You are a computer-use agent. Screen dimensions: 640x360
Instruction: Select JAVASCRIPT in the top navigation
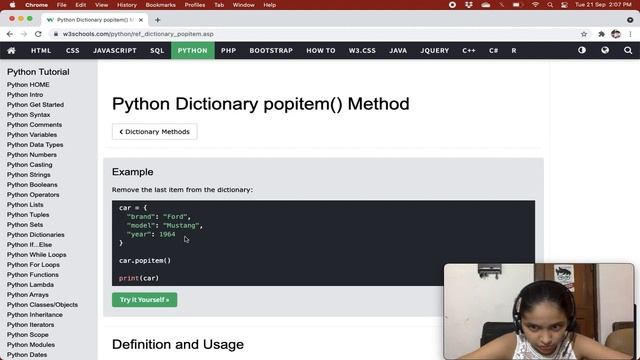115,51
